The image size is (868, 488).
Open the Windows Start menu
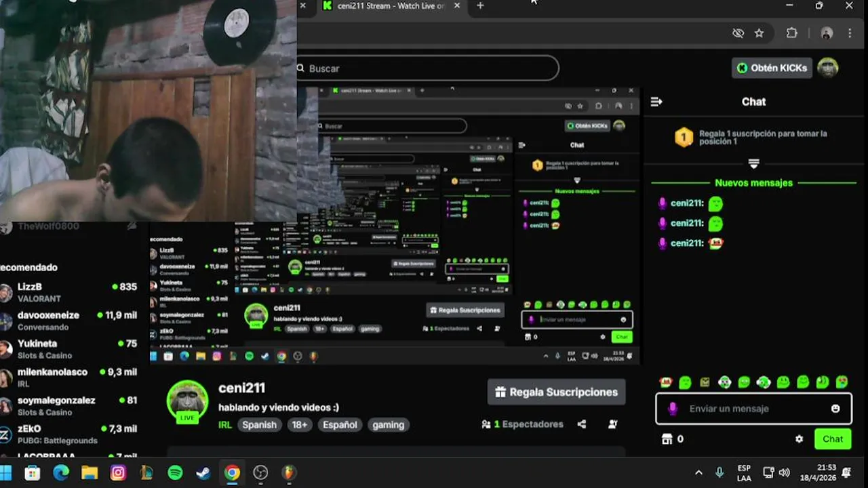click(6, 472)
